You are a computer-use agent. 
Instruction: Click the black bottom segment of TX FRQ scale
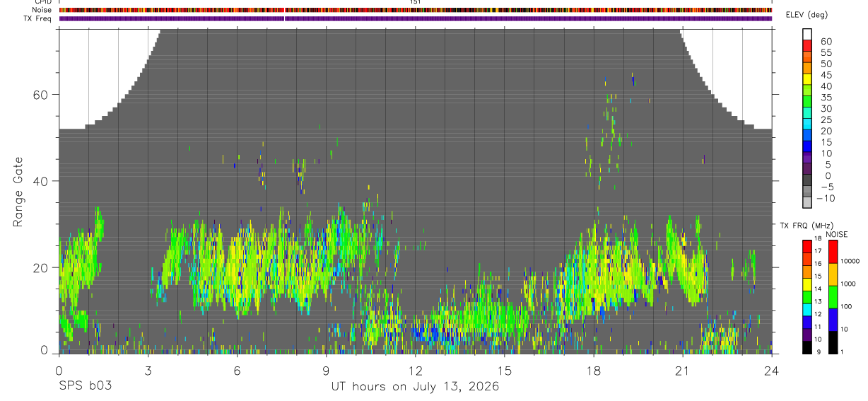(807, 347)
